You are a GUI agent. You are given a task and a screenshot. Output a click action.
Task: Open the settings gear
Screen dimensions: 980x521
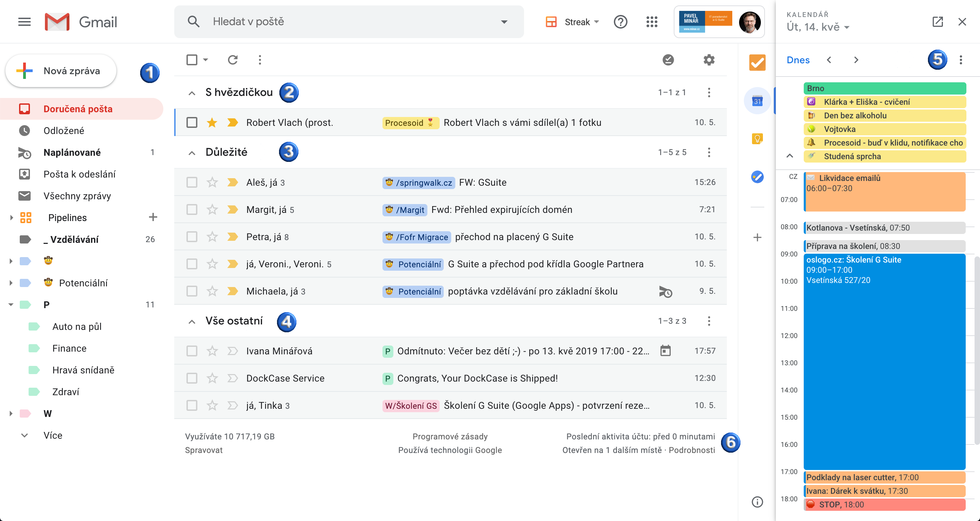click(709, 60)
